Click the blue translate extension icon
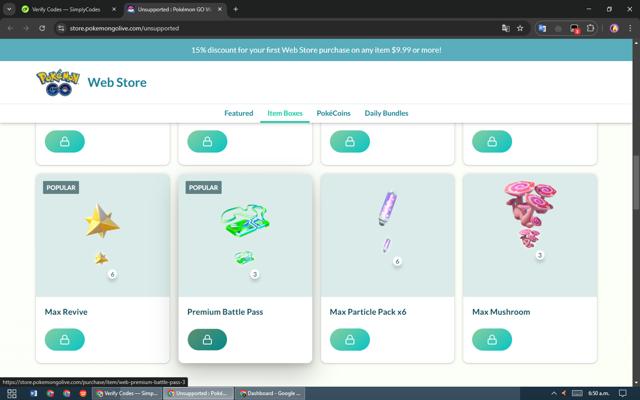 pyautogui.click(x=542, y=28)
